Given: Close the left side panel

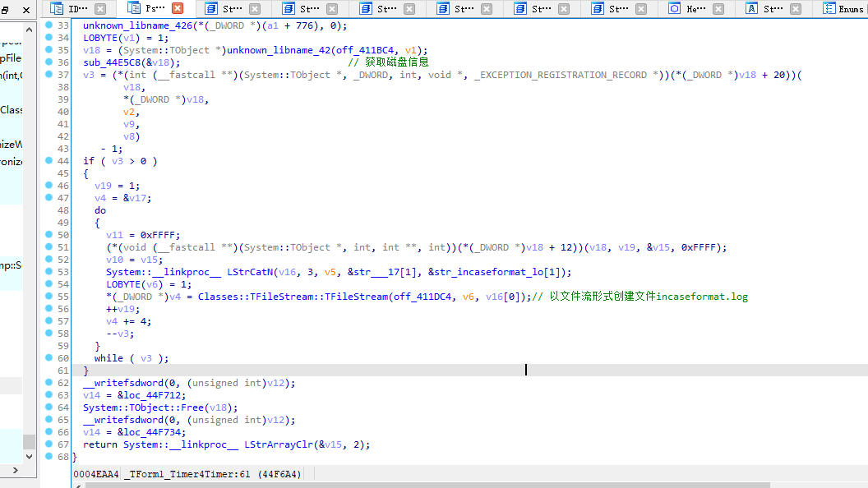Looking at the screenshot, I should click(x=26, y=10).
